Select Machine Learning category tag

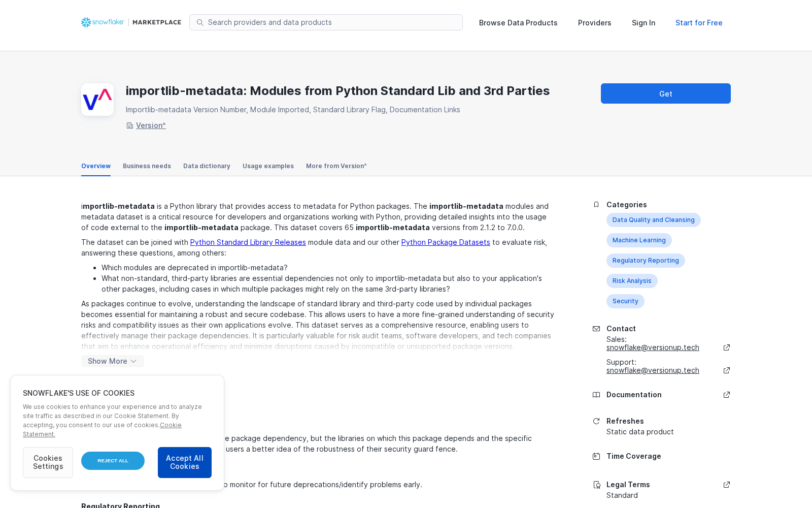click(x=639, y=240)
